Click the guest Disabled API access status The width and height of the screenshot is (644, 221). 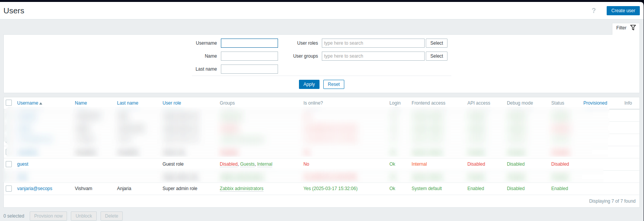coord(476,164)
